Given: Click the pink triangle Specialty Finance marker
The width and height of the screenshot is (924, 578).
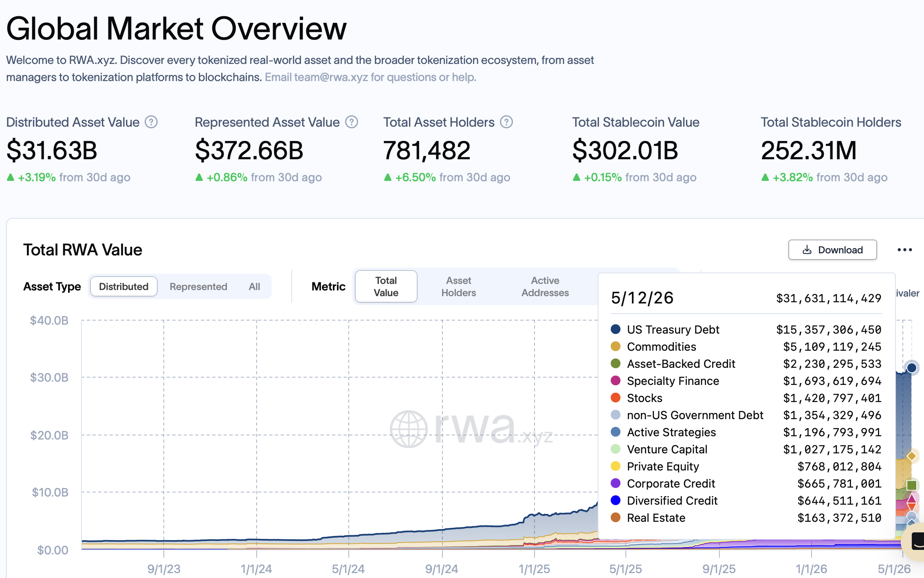Looking at the screenshot, I should pyautogui.click(x=912, y=498).
